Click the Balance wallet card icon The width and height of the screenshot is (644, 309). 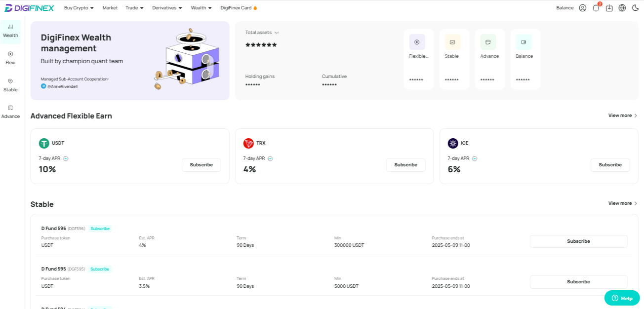pyautogui.click(x=523, y=42)
